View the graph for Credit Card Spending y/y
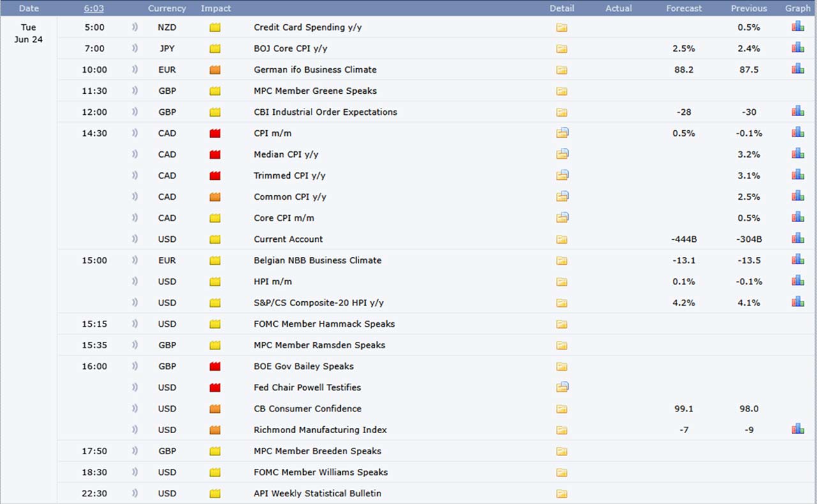Viewport: 817px width, 504px height. (798, 27)
